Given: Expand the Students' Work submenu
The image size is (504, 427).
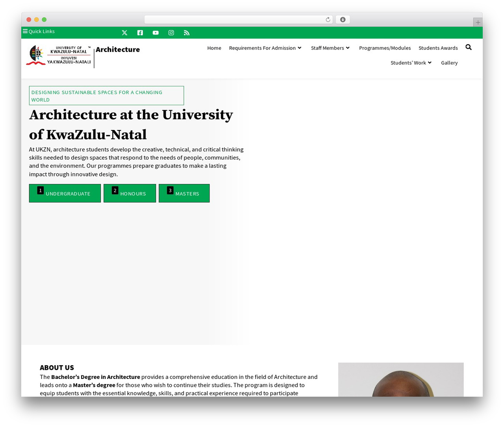Looking at the screenshot, I should click(411, 63).
